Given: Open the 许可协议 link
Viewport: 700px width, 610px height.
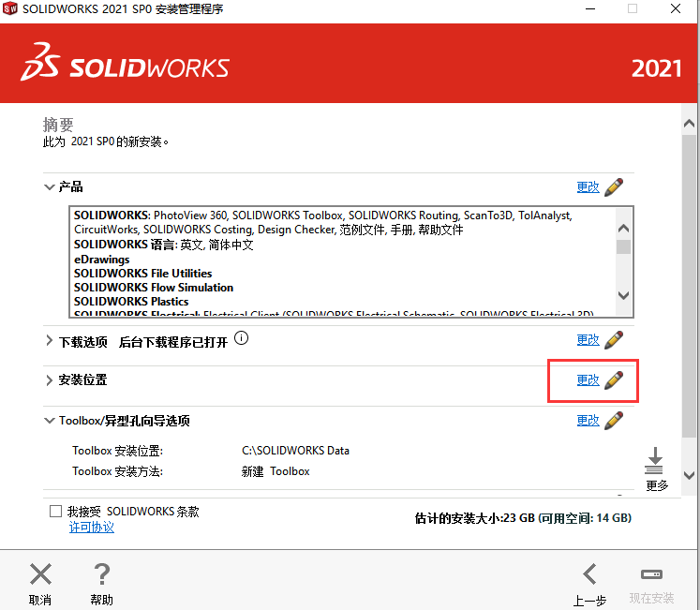Looking at the screenshot, I should point(92,528).
